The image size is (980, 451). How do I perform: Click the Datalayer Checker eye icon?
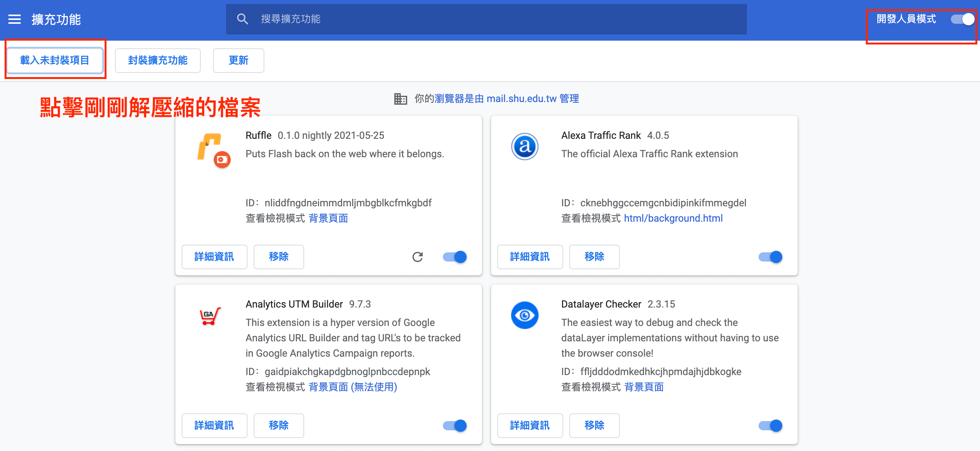point(524,315)
